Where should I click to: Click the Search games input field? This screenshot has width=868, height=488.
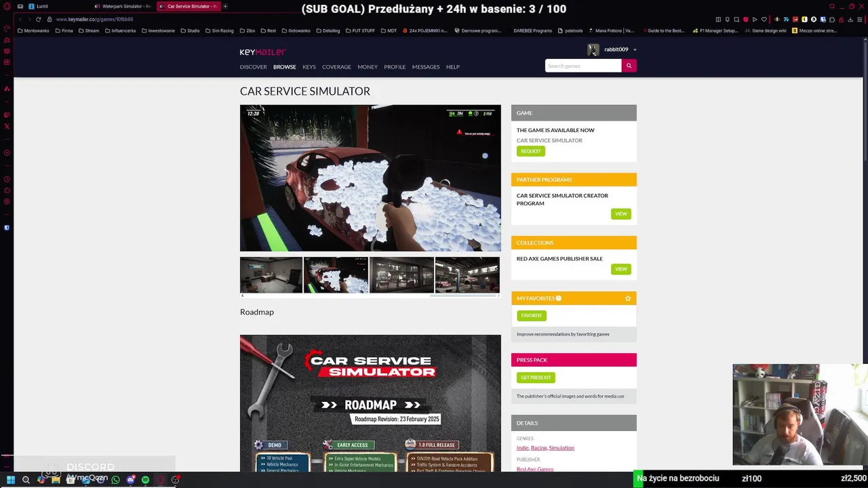click(583, 66)
